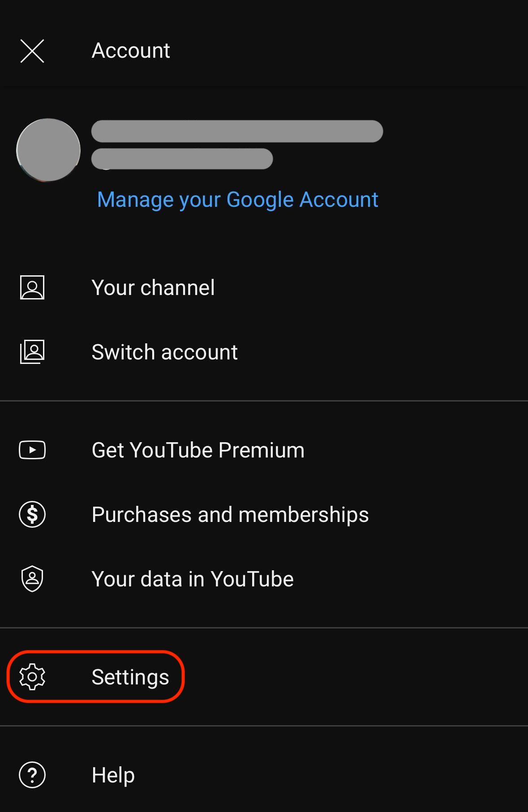
Task: Open Purchases and memberships
Action: (230, 515)
